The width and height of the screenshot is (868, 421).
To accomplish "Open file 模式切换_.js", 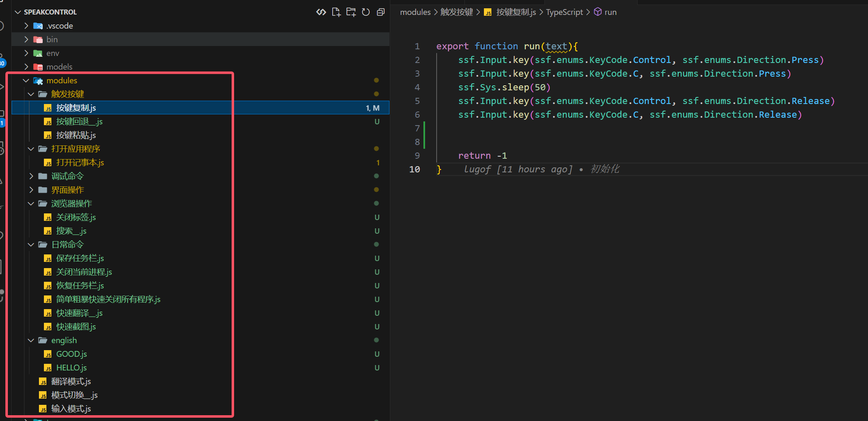I will click(200, 395).
